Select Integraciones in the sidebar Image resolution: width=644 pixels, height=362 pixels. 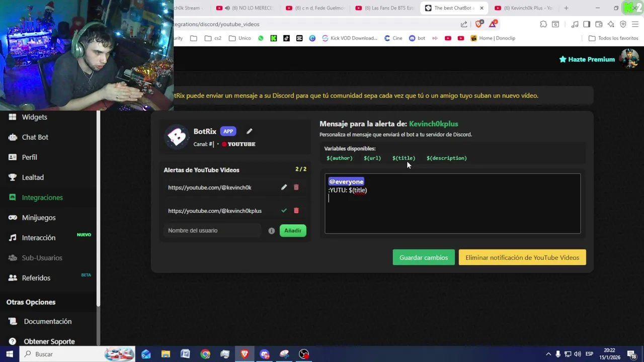click(42, 198)
